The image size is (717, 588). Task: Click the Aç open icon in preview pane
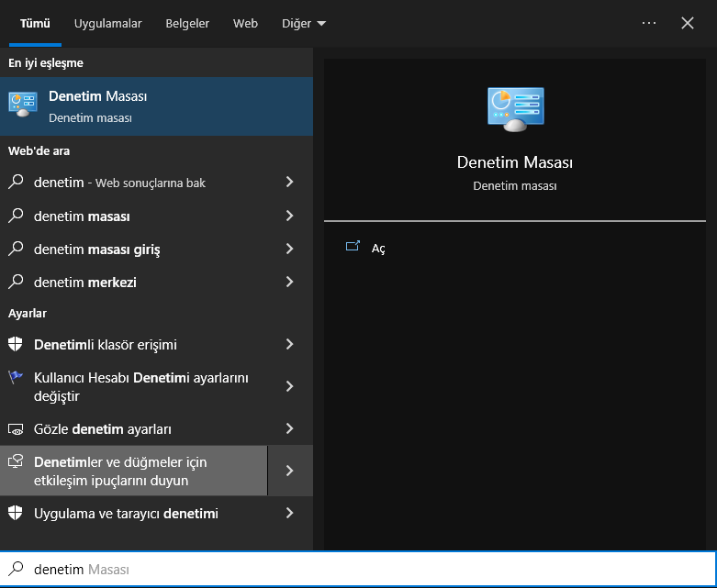[353, 246]
